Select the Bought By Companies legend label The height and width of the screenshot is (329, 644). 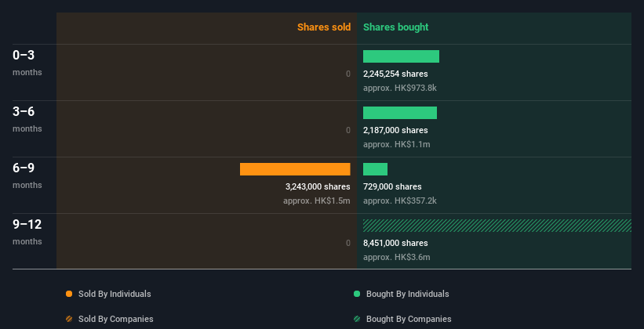click(x=409, y=319)
